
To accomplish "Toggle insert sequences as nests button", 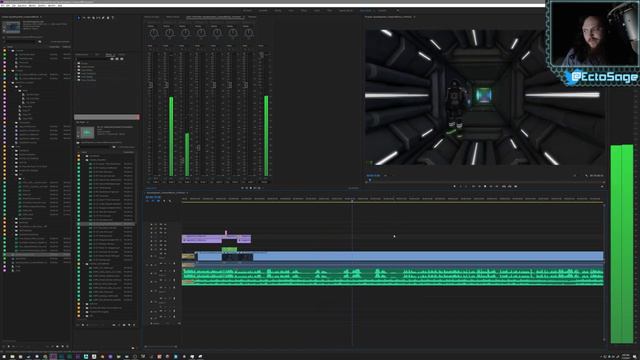I will point(147,201).
